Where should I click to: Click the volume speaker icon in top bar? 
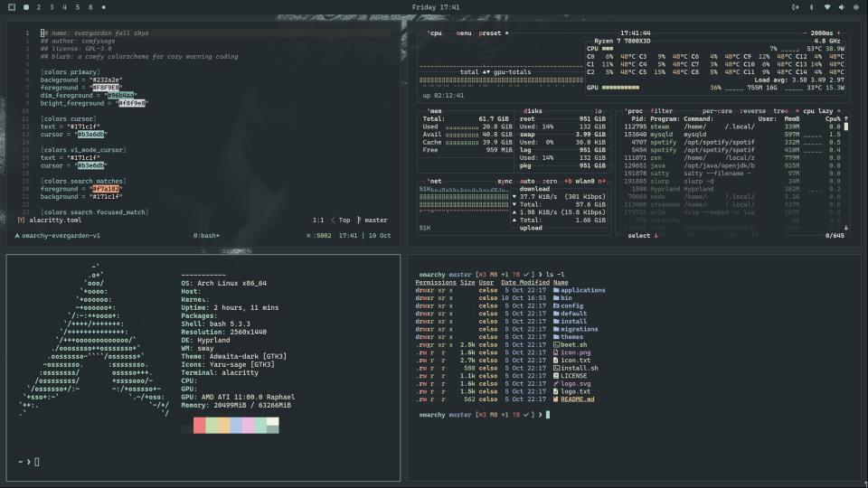(x=842, y=7)
